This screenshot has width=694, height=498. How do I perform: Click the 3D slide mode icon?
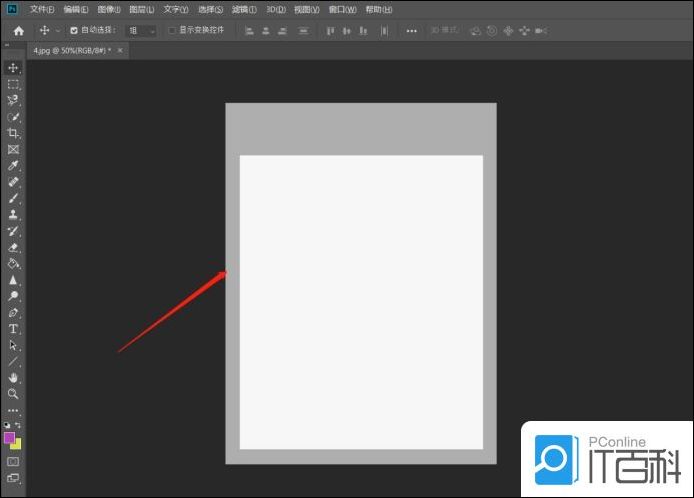click(524, 31)
